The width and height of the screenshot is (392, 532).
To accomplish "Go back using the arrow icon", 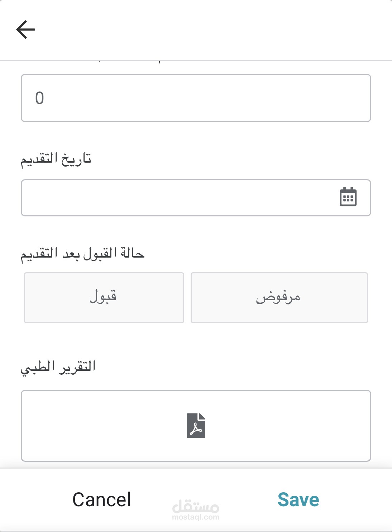I will pos(26,29).
